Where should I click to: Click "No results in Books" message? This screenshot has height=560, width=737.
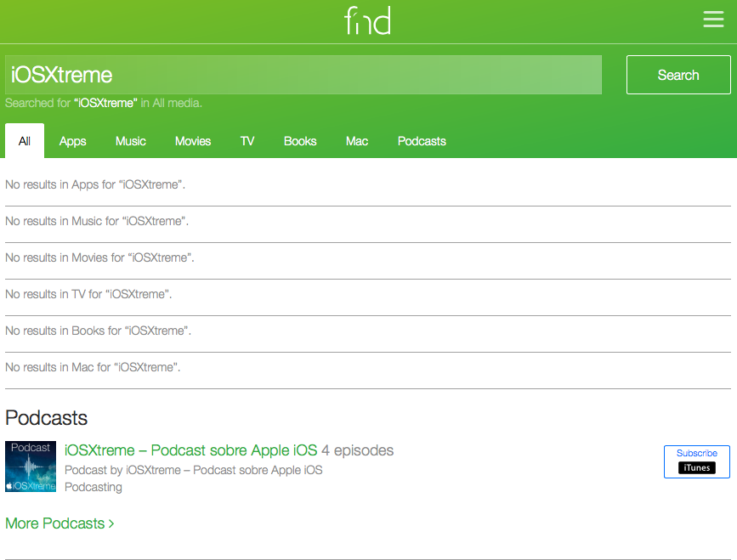[x=99, y=331]
